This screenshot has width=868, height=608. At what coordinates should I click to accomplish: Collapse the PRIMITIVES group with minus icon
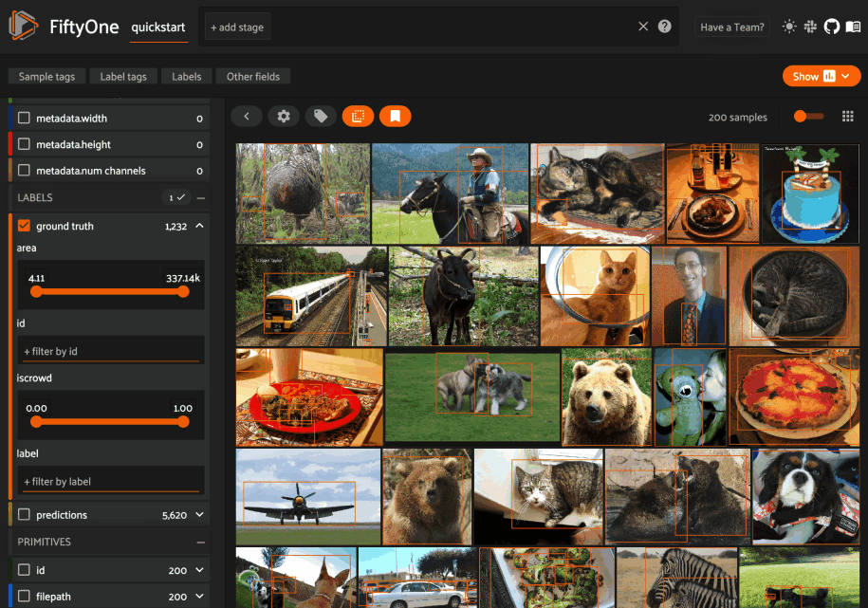[x=201, y=543]
